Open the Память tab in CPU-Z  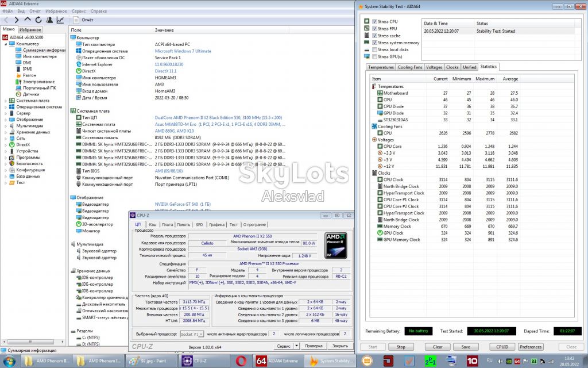coord(183,225)
